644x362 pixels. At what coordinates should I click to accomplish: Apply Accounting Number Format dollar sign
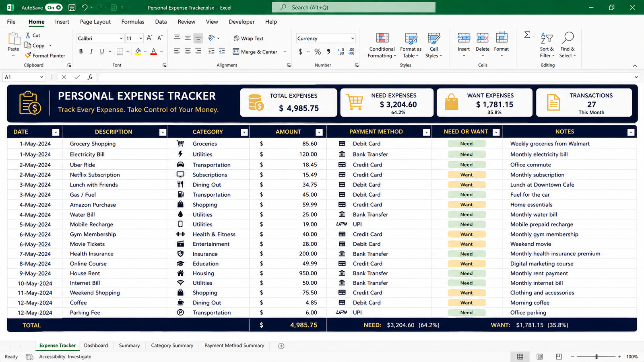coord(301,51)
